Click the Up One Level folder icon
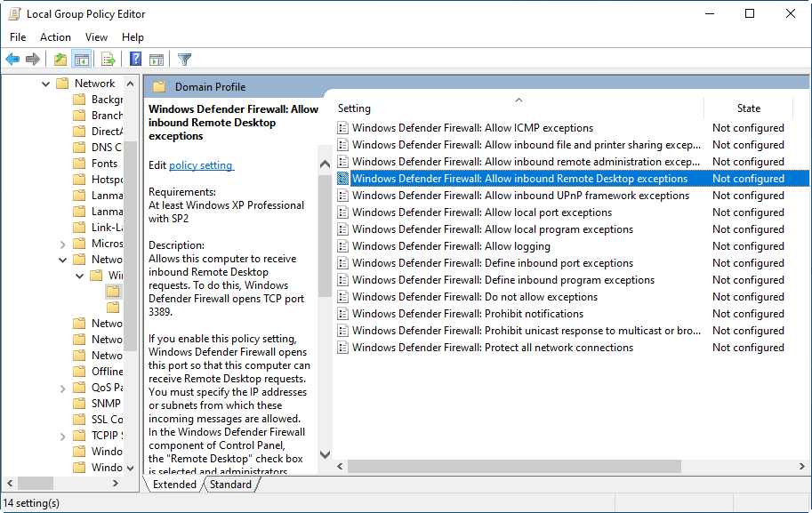Screen dimensions: 812x513 click(60, 60)
